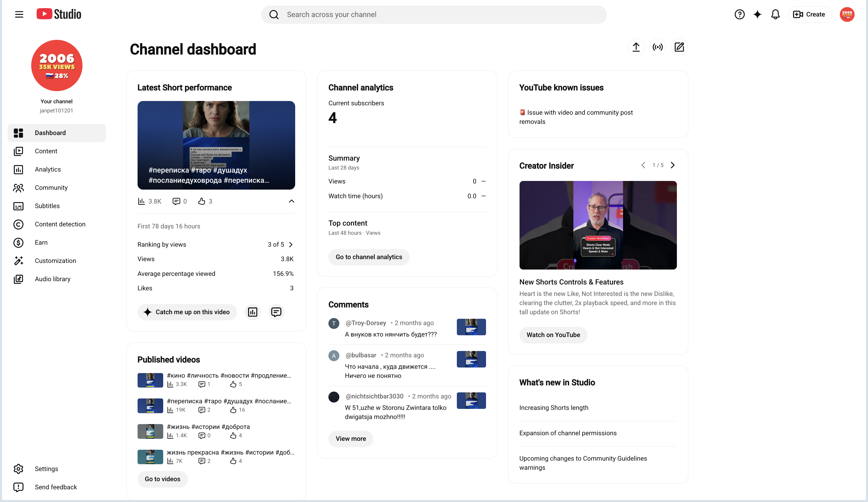Viewport: 868px width, 502px height.
Task: Click the large channel profile picture
Action: [x=57, y=65]
